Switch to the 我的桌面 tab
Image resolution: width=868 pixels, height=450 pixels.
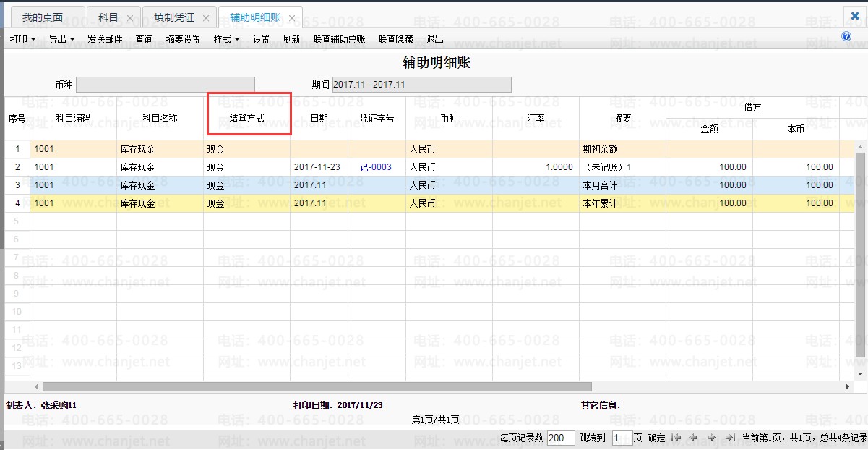pyautogui.click(x=42, y=17)
